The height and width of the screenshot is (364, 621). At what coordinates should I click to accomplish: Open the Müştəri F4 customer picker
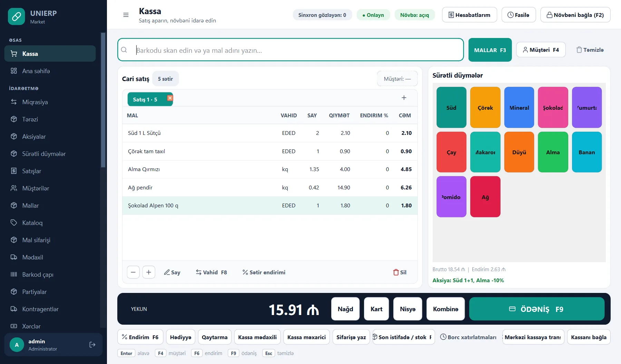click(541, 50)
